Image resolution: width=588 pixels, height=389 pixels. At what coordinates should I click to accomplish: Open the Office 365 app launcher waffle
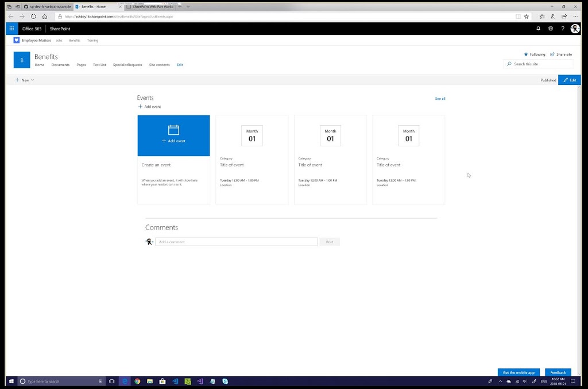tap(11, 29)
